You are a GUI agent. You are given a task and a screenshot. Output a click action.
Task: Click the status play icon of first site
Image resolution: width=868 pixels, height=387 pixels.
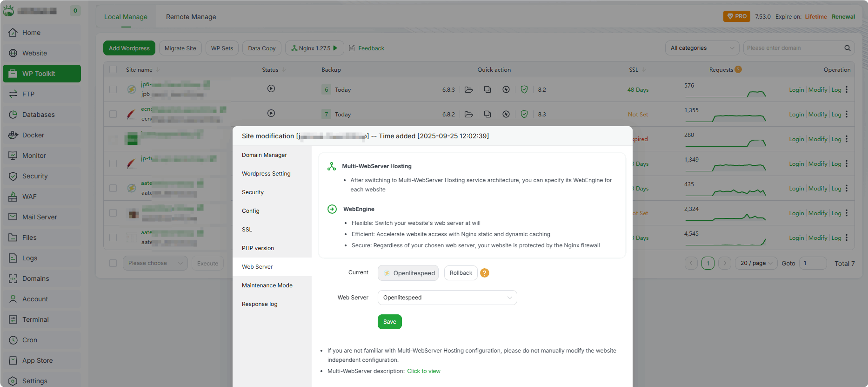point(271,88)
